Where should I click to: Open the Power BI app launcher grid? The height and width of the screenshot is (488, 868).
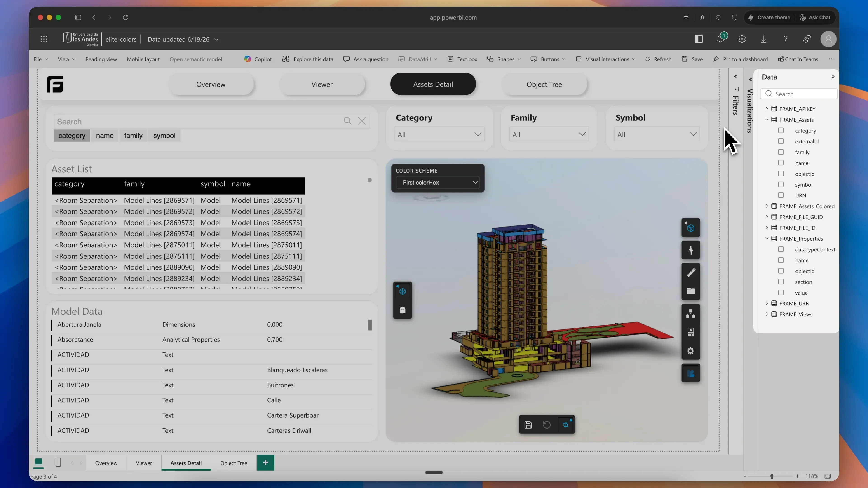click(44, 39)
